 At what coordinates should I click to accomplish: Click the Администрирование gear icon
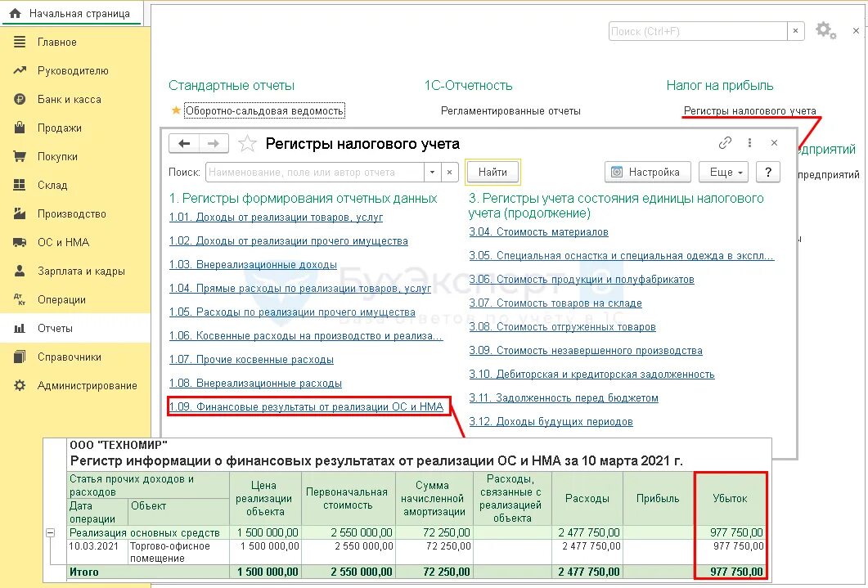click(20, 385)
